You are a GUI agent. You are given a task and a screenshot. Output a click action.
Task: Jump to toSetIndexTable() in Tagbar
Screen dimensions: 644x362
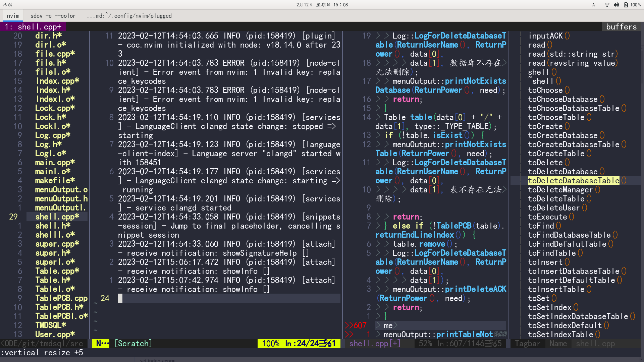(x=564, y=335)
